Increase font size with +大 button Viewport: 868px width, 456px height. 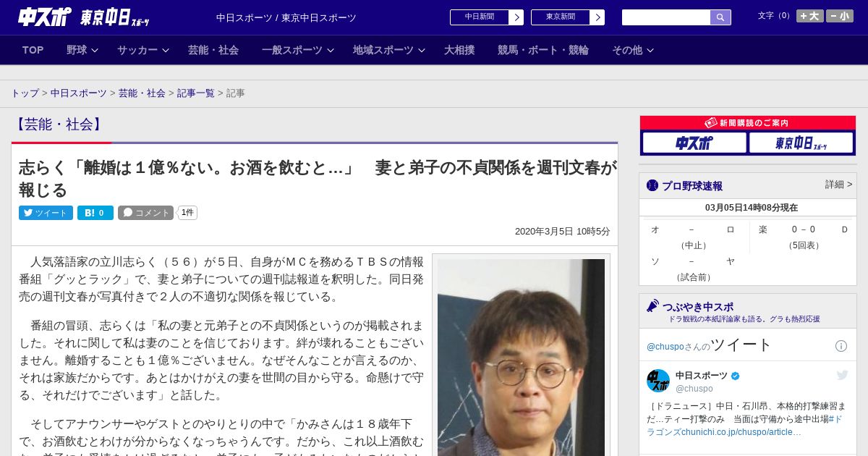809,16
